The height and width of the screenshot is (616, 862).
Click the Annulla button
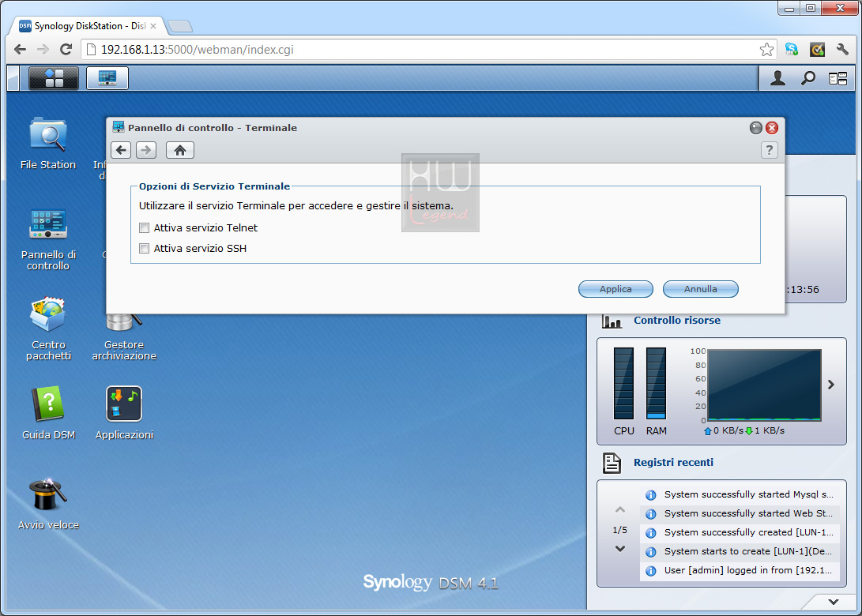[700, 289]
